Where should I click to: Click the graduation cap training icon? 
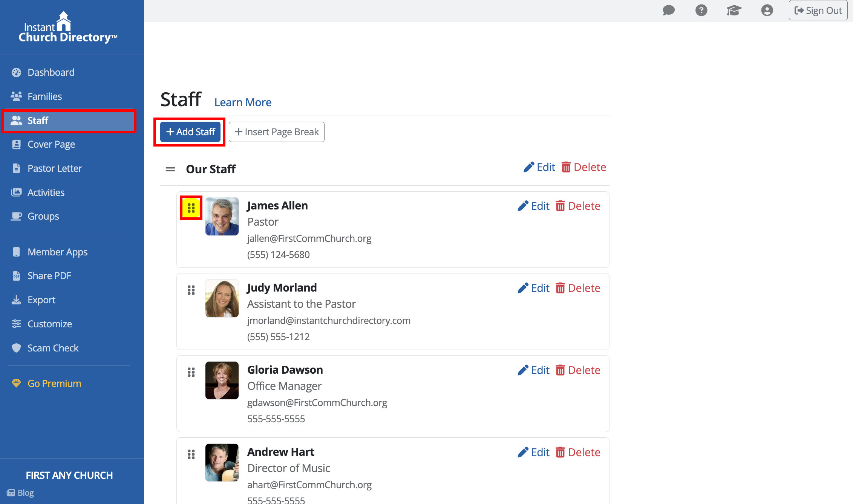(x=734, y=10)
